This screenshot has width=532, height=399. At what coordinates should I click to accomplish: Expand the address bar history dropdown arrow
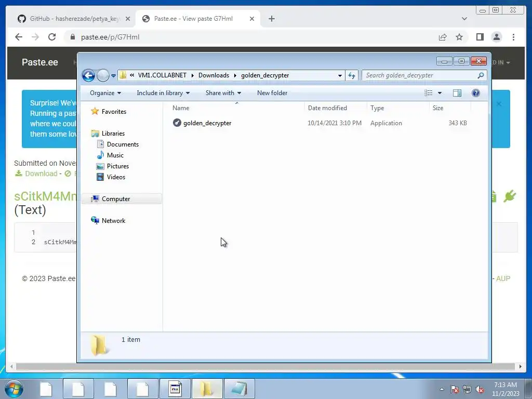coord(340,75)
